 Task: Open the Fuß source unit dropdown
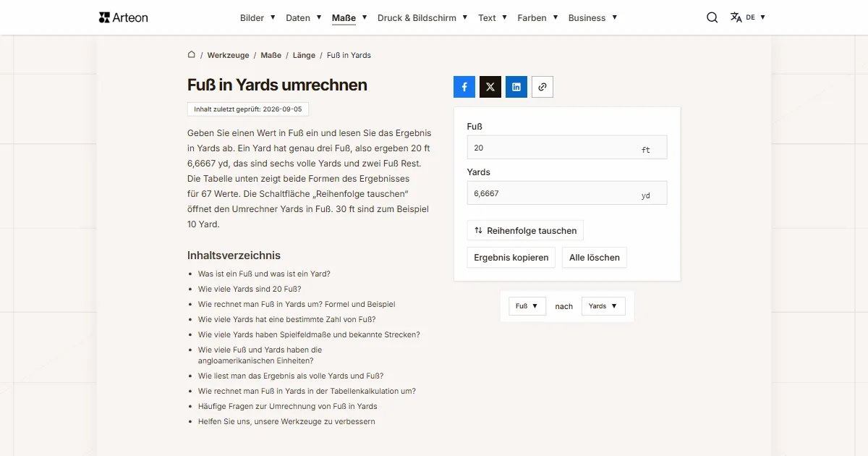click(x=527, y=306)
